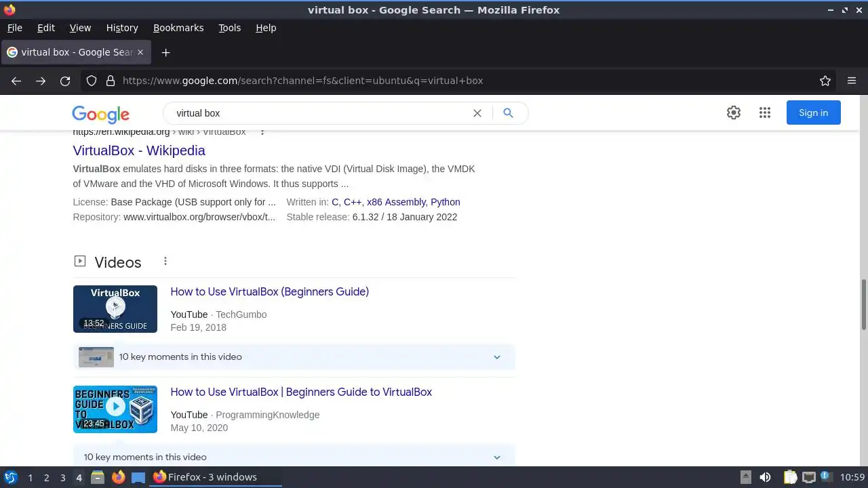Play the ProgrammingKnowledge video thumbnail
This screenshot has width=868, height=488.
[115, 409]
